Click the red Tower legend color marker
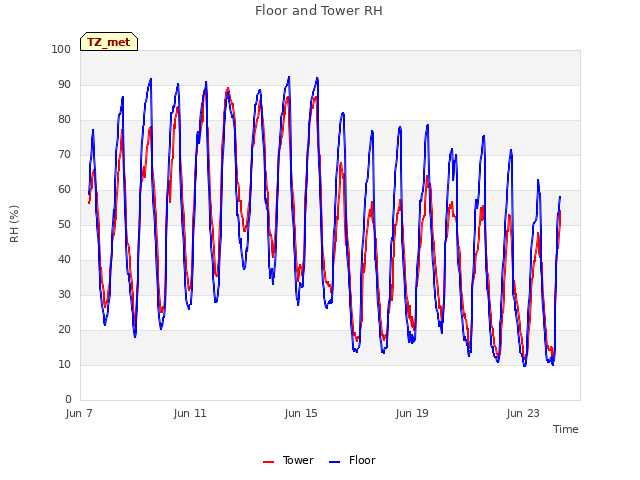The width and height of the screenshot is (640, 480). 269,462
